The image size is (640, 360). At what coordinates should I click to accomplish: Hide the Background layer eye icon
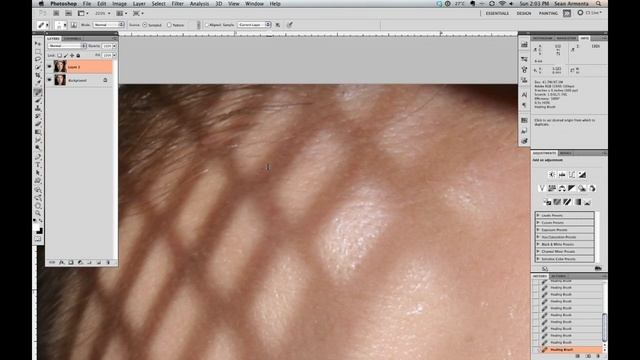[49, 80]
